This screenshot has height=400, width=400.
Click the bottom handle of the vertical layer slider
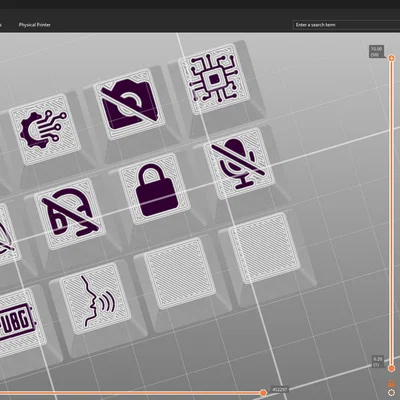[x=391, y=368]
